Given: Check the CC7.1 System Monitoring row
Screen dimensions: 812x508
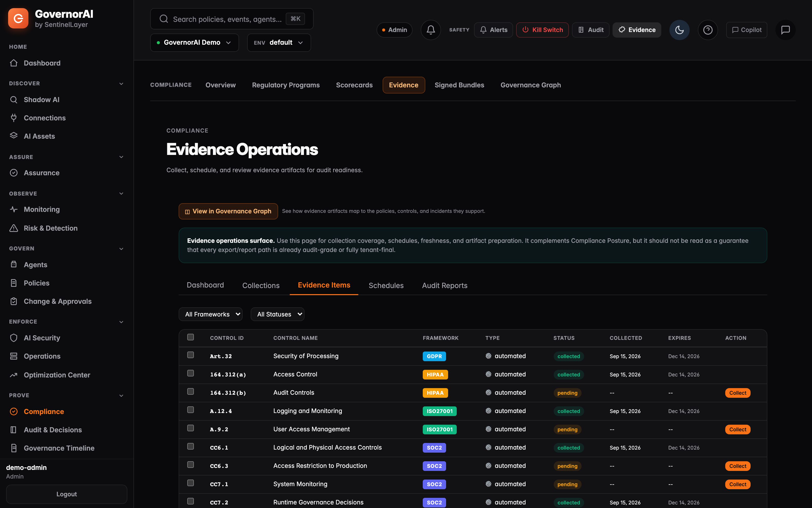Looking at the screenshot, I should tap(191, 483).
